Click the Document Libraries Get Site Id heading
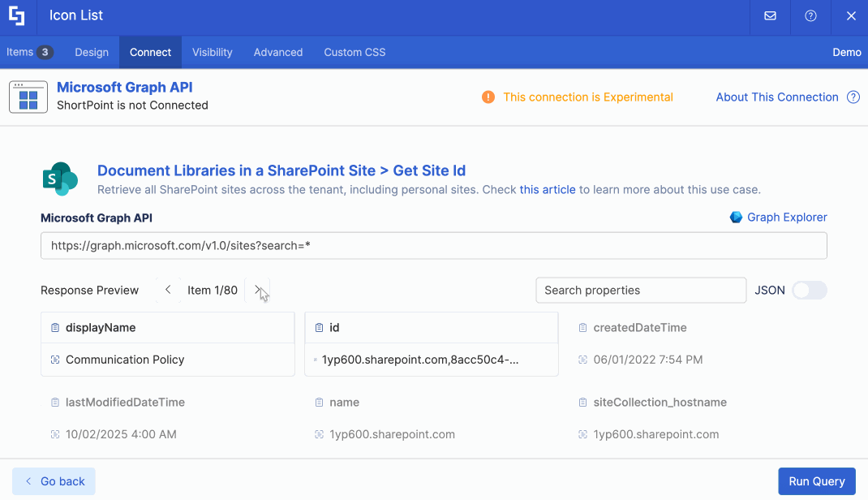The height and width of the screenshot is (500, 868). 281,170
